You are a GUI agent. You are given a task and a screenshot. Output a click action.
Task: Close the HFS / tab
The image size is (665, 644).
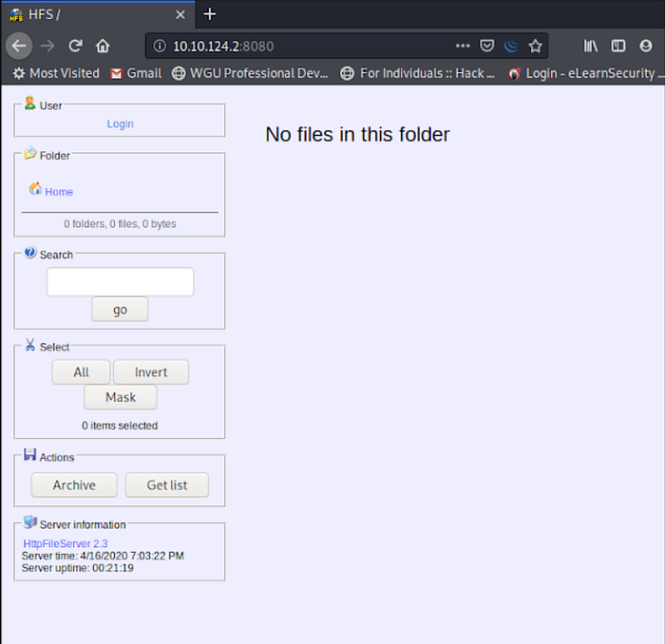(180, 15)
